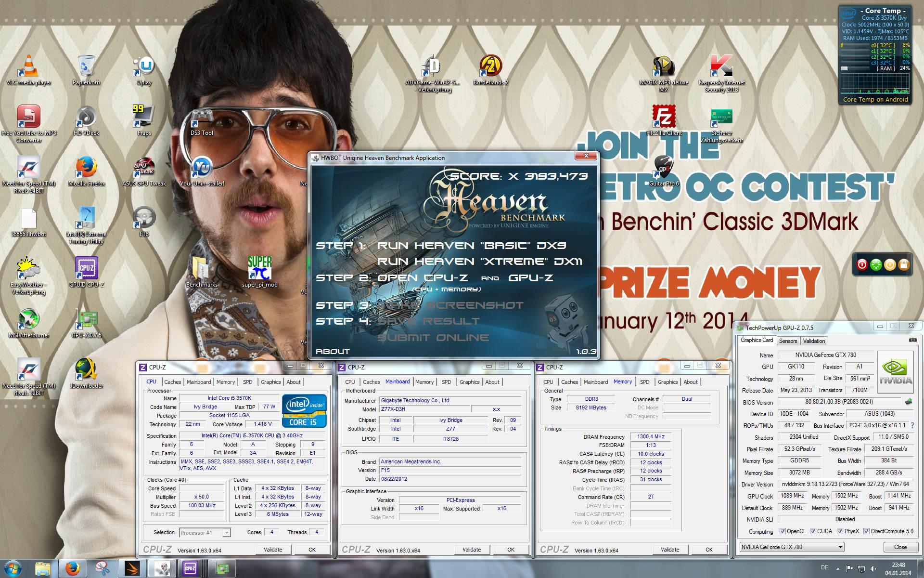Open About tab in first CPU-Z window

(294, 382)
